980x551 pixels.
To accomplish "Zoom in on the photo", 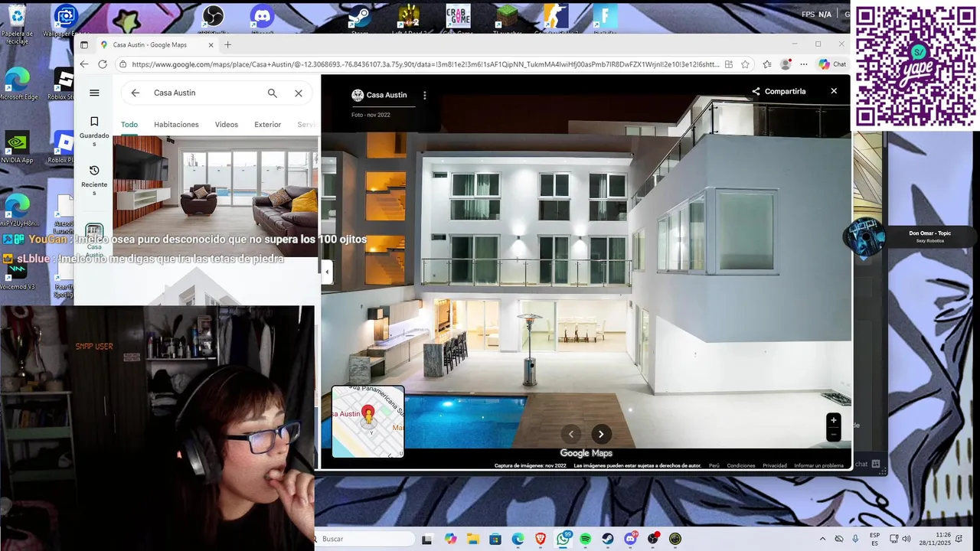I will (834, 420).
